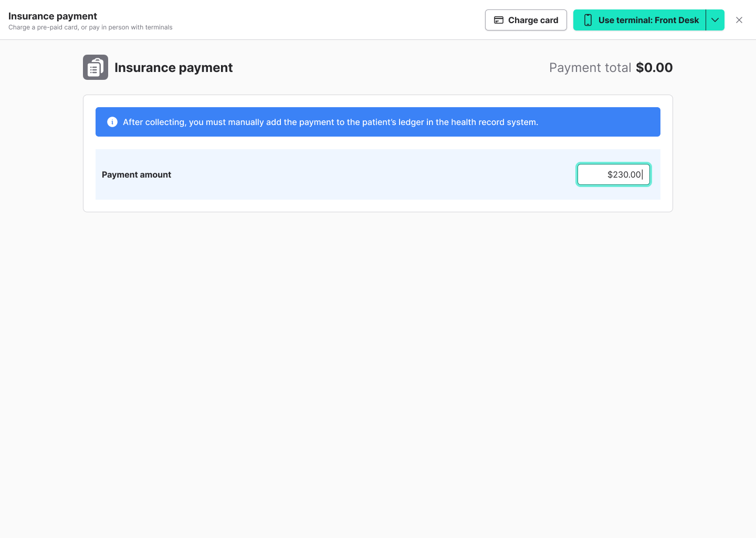Click the manual ledger notice text
This screenshot has width=756, height=538.
(331, 122)
